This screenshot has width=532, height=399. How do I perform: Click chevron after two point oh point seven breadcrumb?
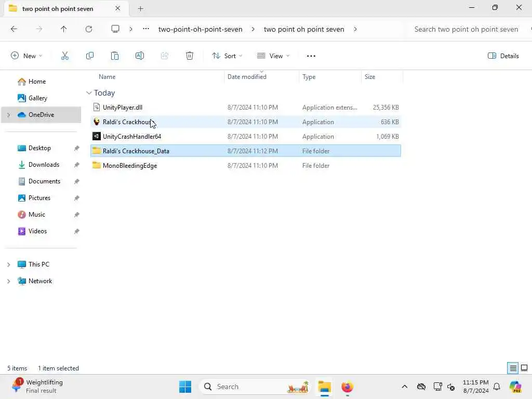[355, 29]
